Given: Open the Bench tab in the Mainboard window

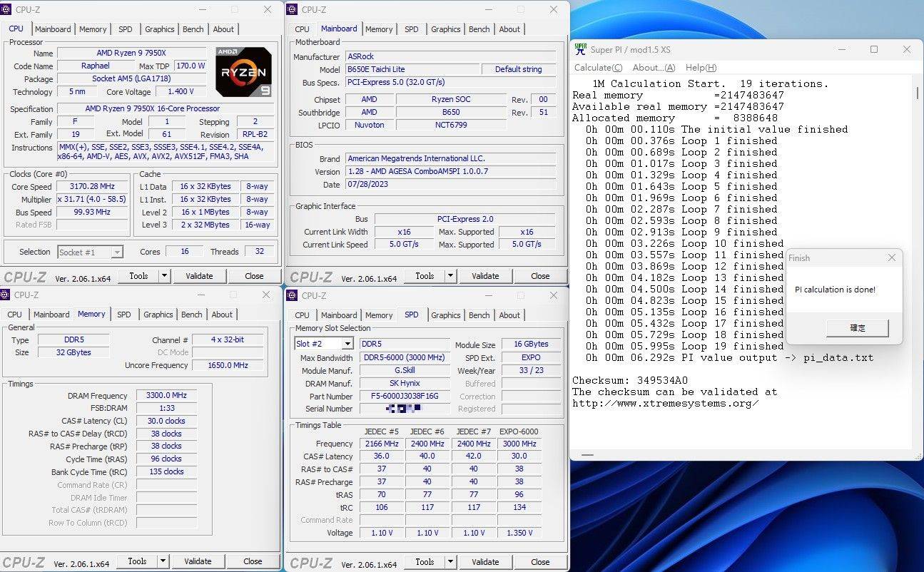Looking at the screenshot, I should [x=479, y=29].
